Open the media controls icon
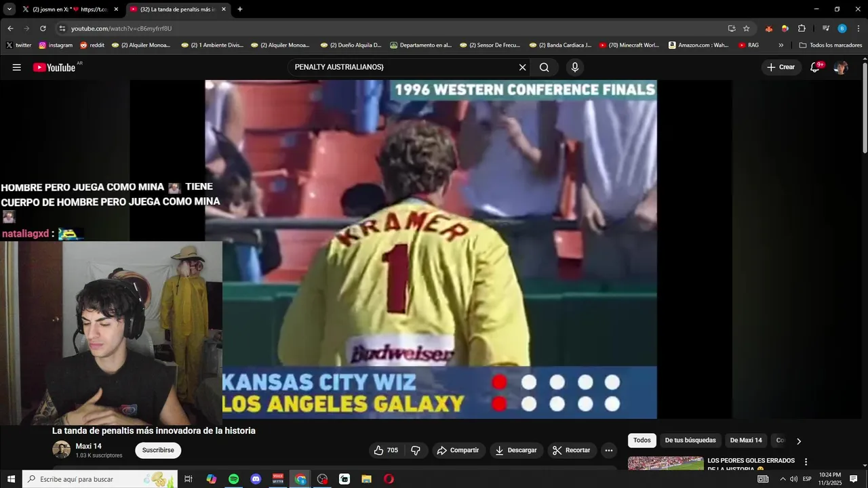The image size is (868, 488). [x=825, y=28]
